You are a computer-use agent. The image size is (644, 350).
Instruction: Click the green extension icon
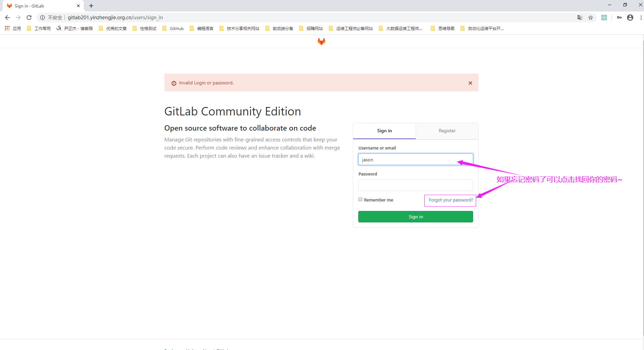(x=604, y=18)
